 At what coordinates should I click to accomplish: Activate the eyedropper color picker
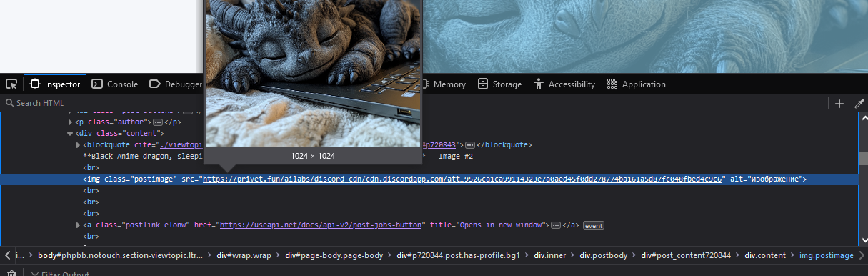(x=859, y=103)
